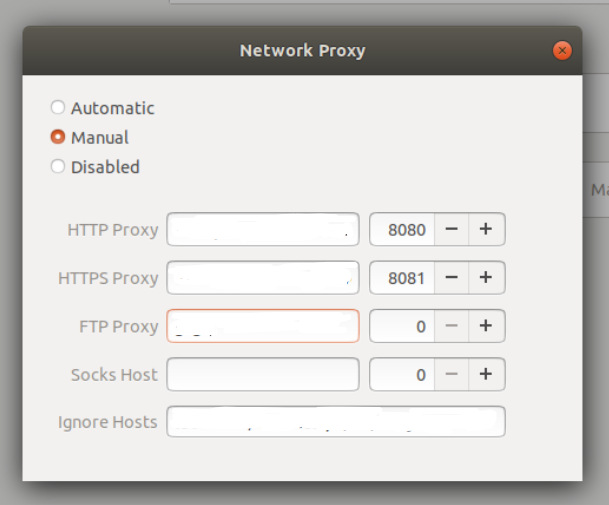Increase the HTTPS Proxy port value

click(486, 278)
